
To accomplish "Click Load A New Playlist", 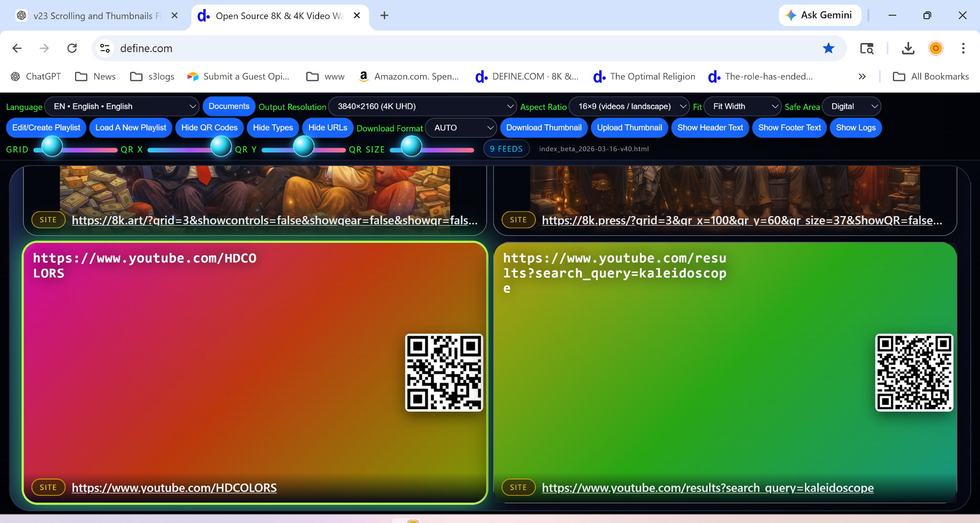I will [131, 128].
